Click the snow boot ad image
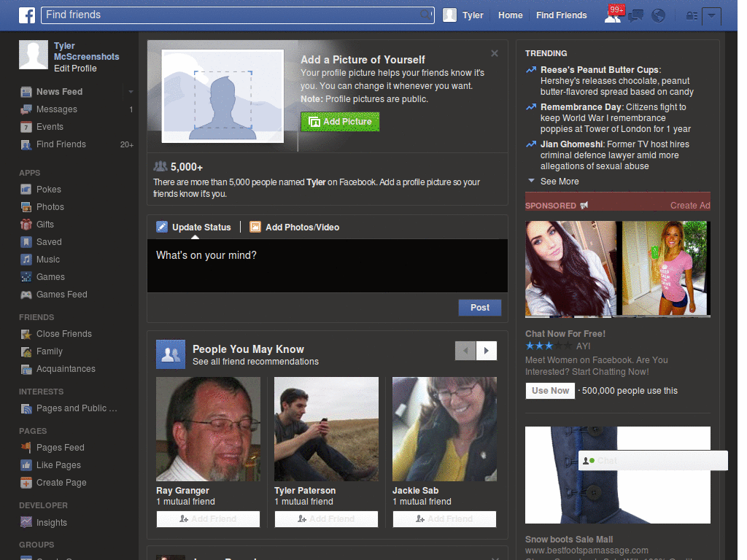This screenshot has width=747, height=560. (617, 475)
